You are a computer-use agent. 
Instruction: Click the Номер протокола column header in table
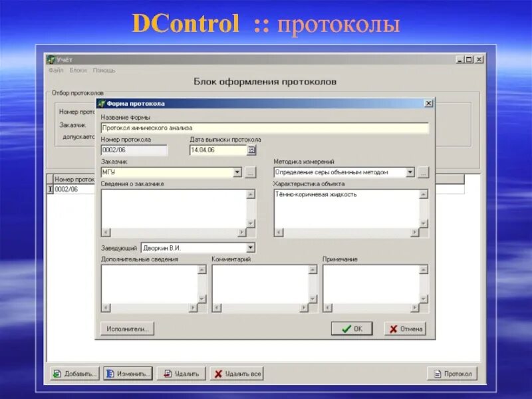pyautogui.click(x=74, y=179)
